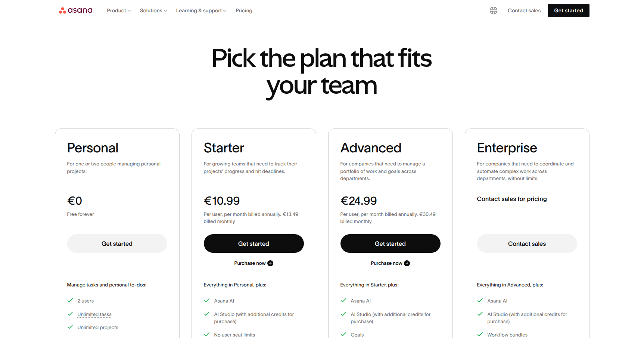The width and height of the screenshot is (644, 338).
Task: Click Contact sales on the Enterprise plan
Action: coord(527,244)
